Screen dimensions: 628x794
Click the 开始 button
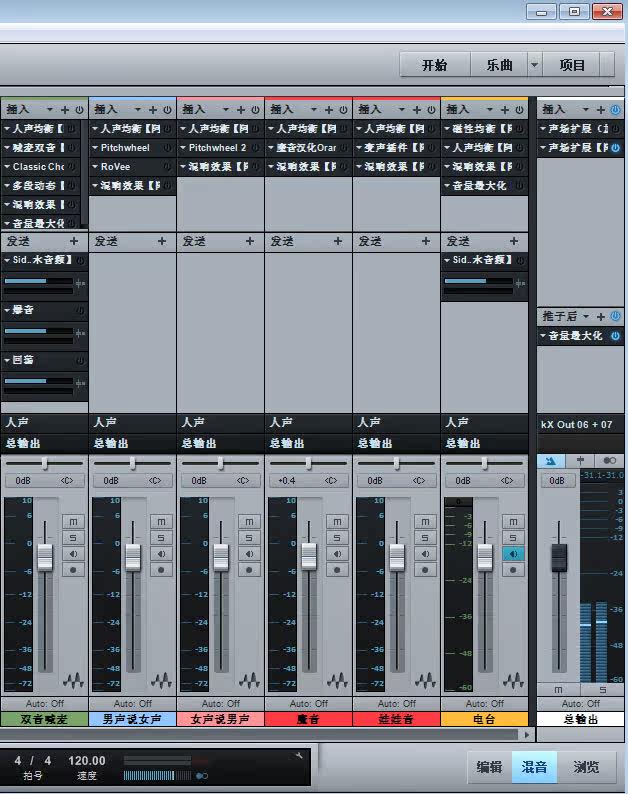point(435,65)
